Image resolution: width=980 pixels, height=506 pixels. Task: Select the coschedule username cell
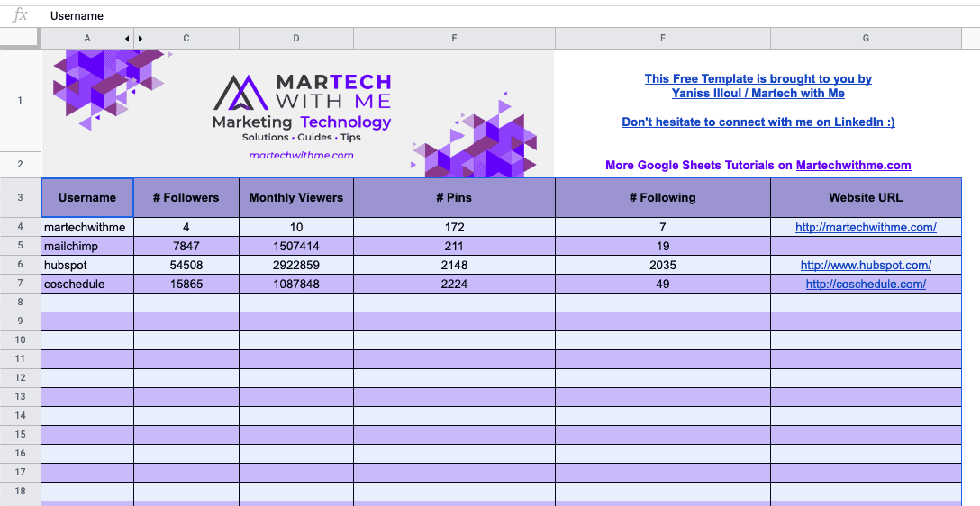87,284
